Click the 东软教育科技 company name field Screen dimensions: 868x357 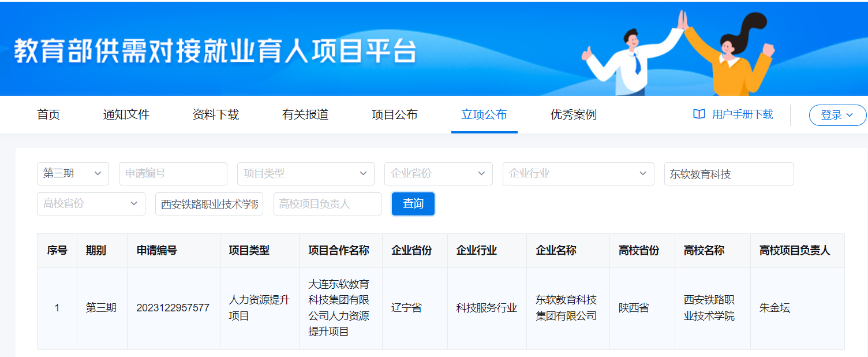click(728, 174)
